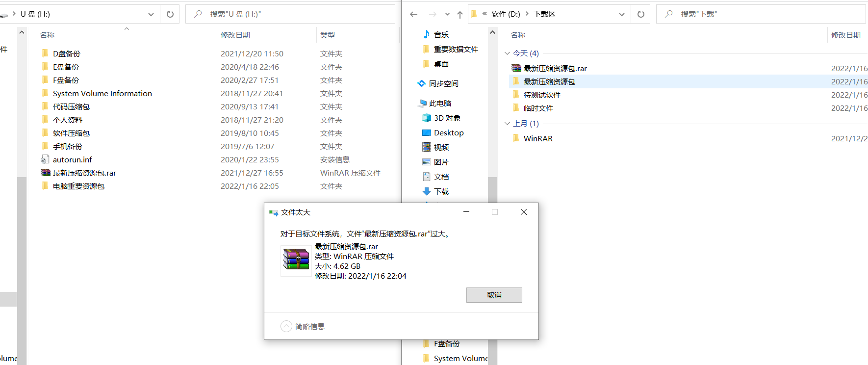Select the 待测试软件 folder
The image size is (868, 365).
(542, 95)
